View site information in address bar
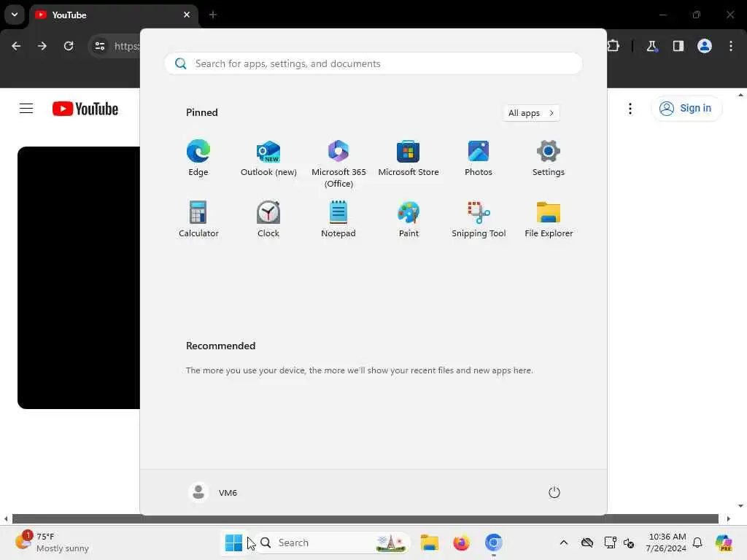Viewport: 747px width, 560px height. tap(99, 46)
